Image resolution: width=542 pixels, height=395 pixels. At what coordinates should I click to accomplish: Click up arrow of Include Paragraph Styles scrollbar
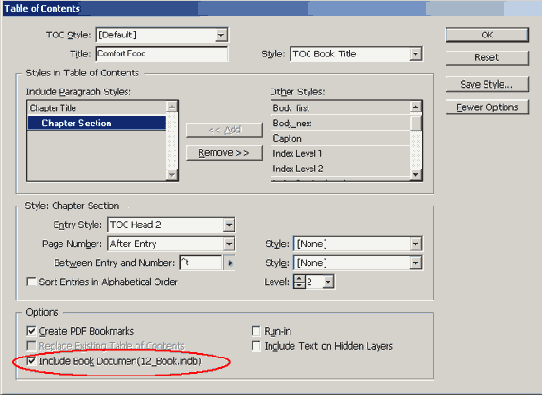tap(172, 106)
